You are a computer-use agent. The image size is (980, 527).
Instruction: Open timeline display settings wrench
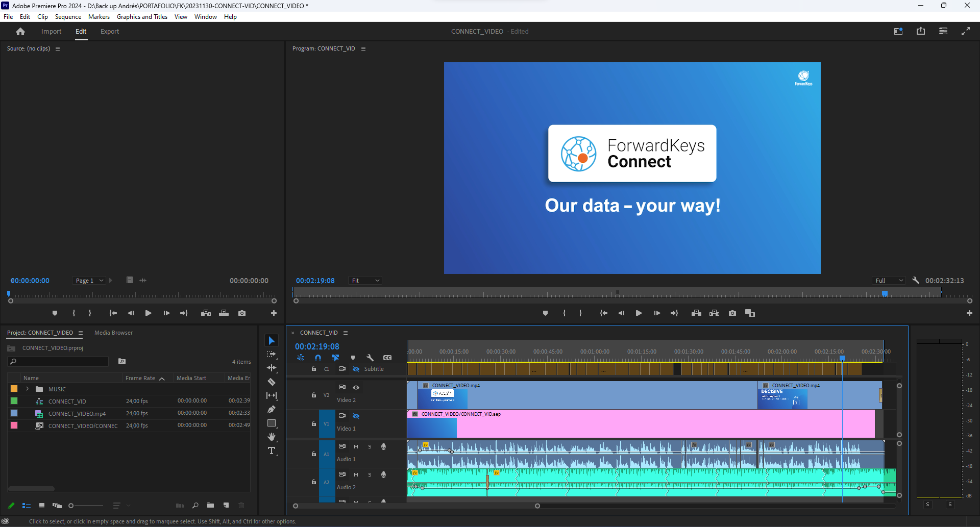(370, 358)
